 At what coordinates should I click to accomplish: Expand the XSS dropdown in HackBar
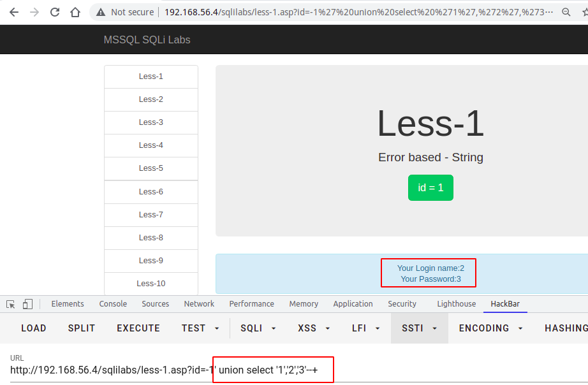(x=314, y=328)
